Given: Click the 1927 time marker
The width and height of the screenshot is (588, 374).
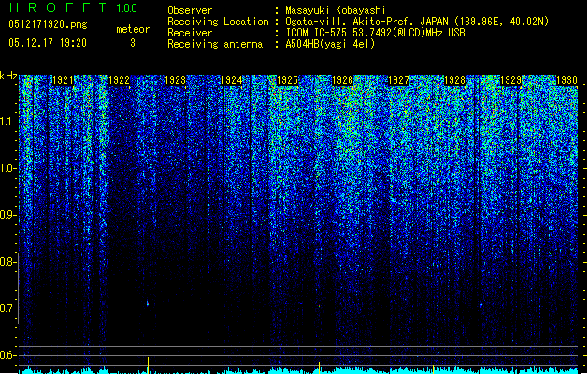Looking at the screenshot, I should click(398, 80).
